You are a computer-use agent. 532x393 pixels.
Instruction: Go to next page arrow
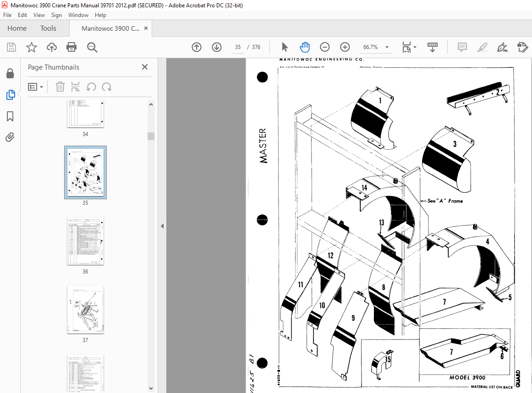pos(216,47)
